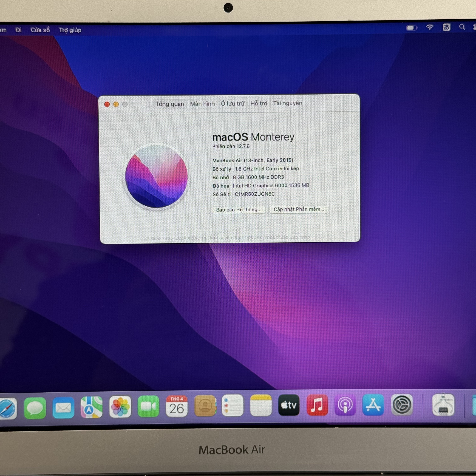Launch the Messages app in the dock
The image size is (476, 476).
[35, 408]
